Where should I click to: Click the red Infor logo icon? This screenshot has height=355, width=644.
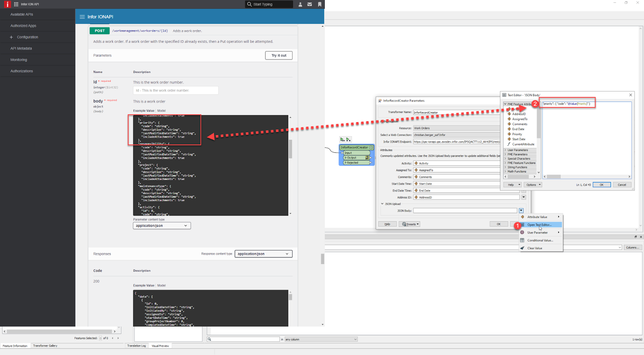[7, 4]
